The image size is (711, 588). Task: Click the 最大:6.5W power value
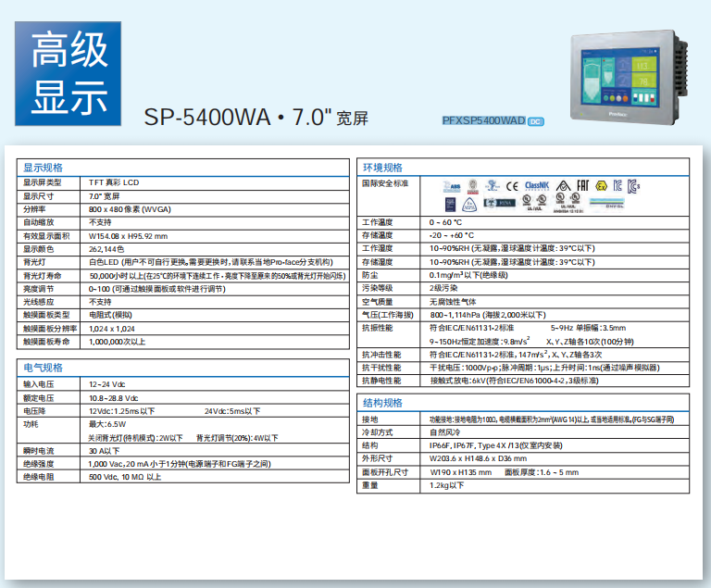click(107, 424)
